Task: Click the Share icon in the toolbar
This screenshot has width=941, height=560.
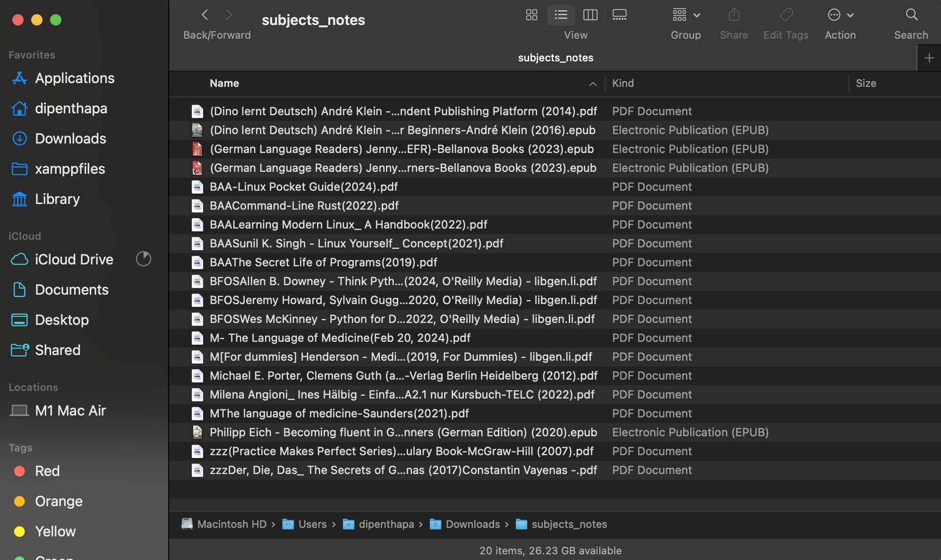Action: 733,15
